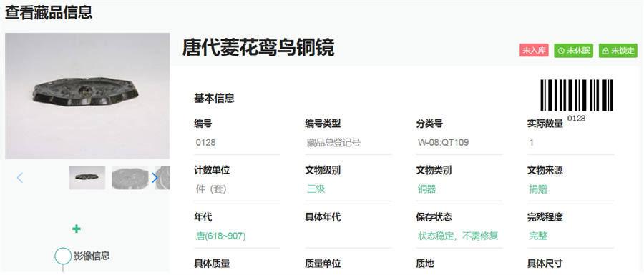Select the second grayed mirror thumbnail
644x275 pixels.
click(130, 177)
